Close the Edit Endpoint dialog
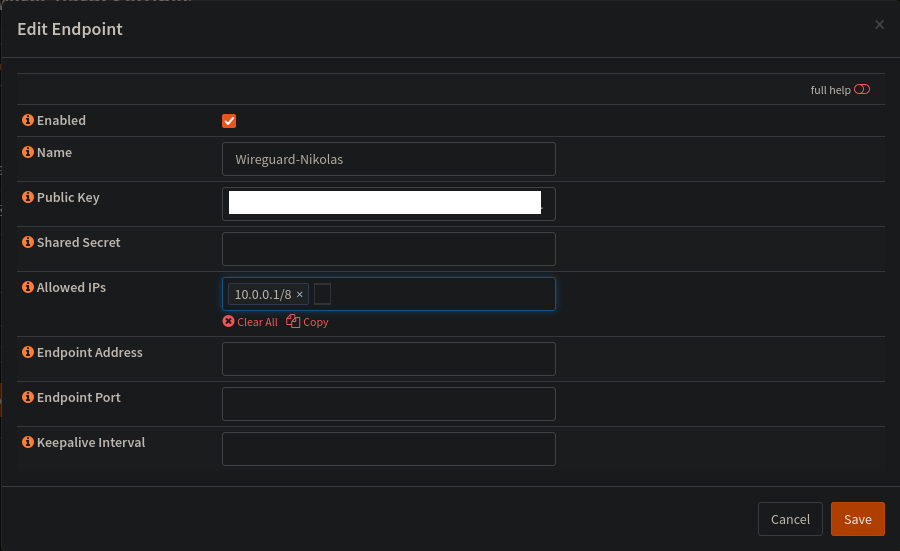Viewport: 900px width, 551px height. pos(879,25)
